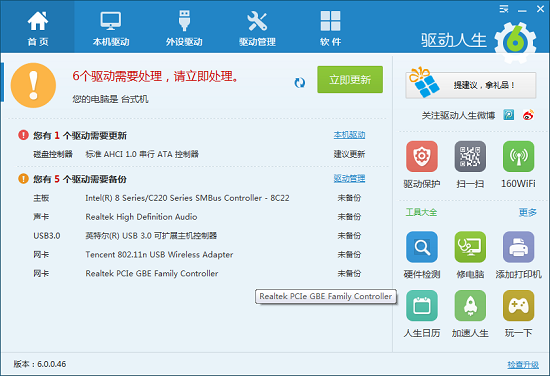Screen dimensions: 550x376
Task: Open 玩一下 gamepad icon
Action: point(518,306)
